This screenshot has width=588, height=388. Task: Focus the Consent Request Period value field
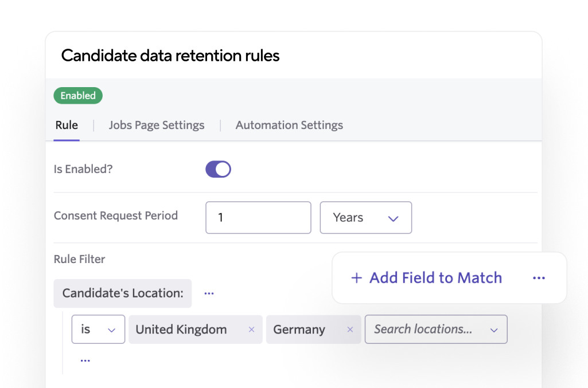click(x=258, y=218)
